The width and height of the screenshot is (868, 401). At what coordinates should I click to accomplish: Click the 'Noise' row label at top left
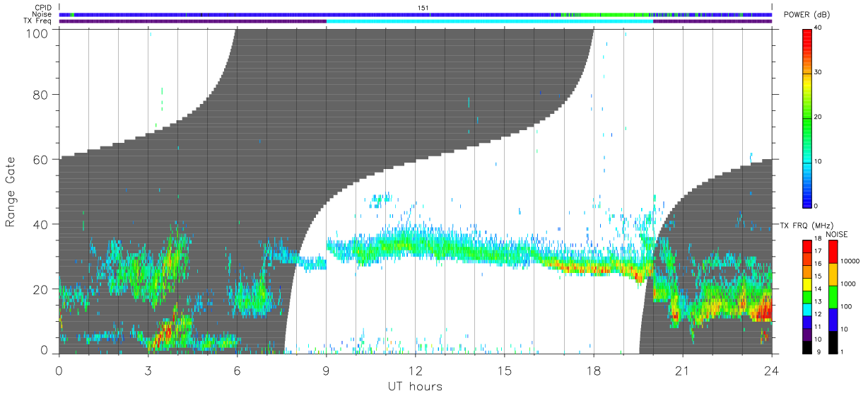43,14
